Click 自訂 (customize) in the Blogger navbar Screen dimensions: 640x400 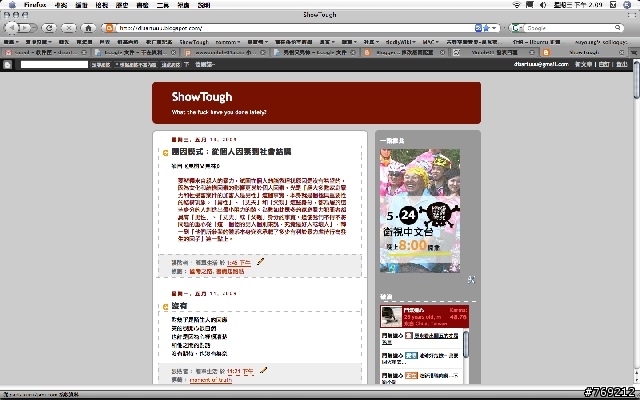point(604,64)
